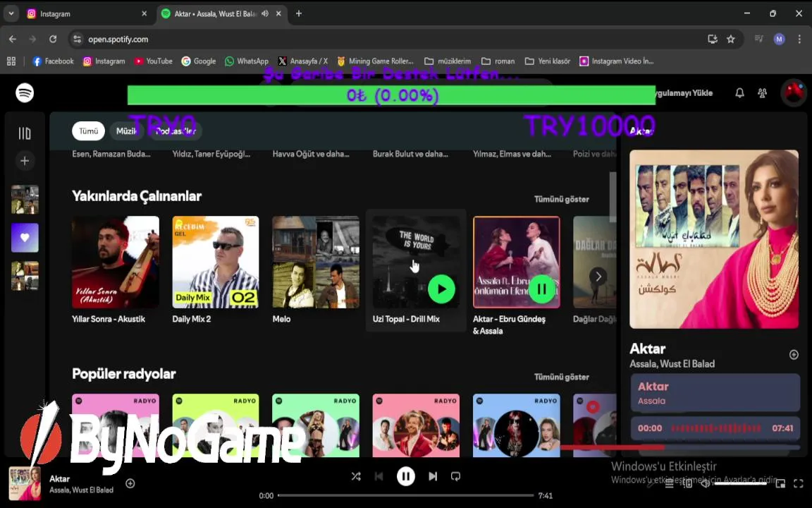Show next Yakınlarda Çalınanlar cards with arrow
Viewport: 812px width, 508px height.
tap(598, 277)
